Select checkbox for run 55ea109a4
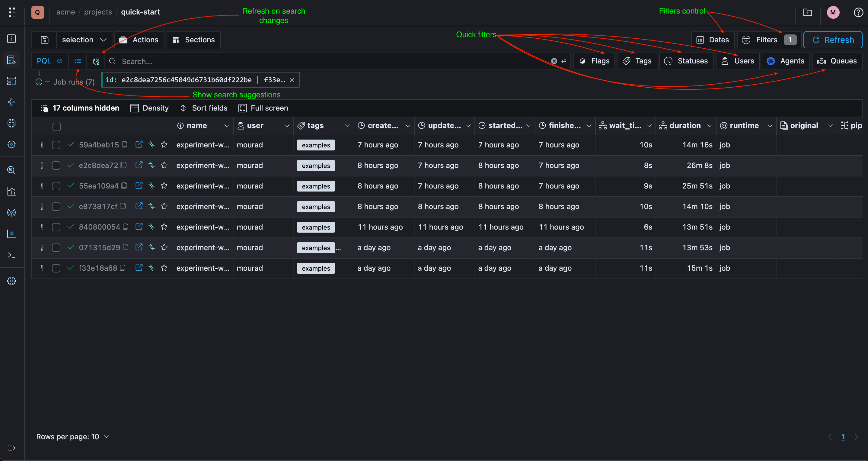This screenshot has height=461, width=868. click(56, 186)
